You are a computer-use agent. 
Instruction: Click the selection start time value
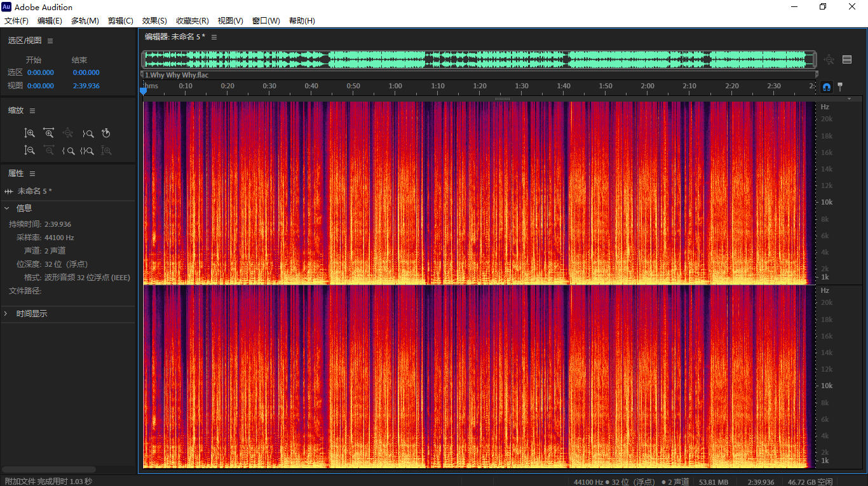tap(41, 72)
